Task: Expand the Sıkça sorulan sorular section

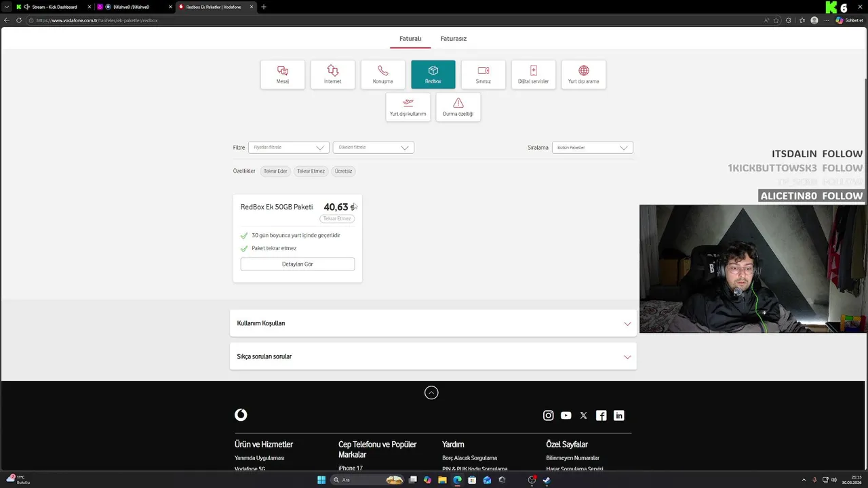Action: point(433,357)
